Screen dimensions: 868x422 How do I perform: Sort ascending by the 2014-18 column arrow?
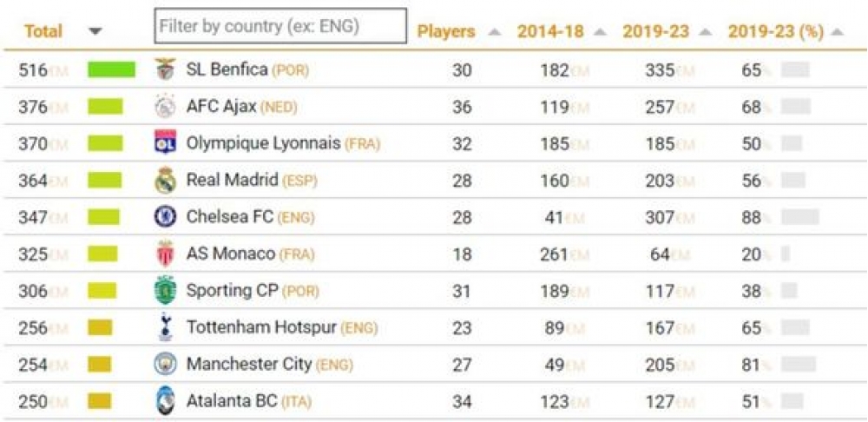pos(600,32)
